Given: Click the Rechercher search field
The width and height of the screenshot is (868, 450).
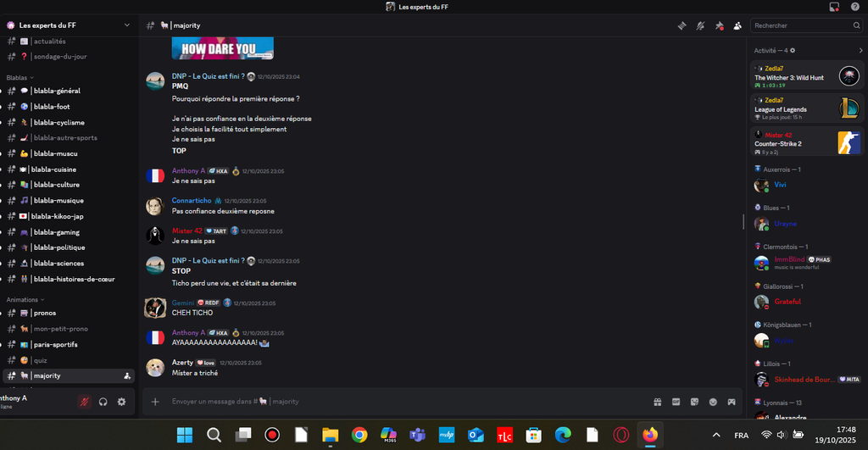Looking at the screenshot, I should coord(807,25).
